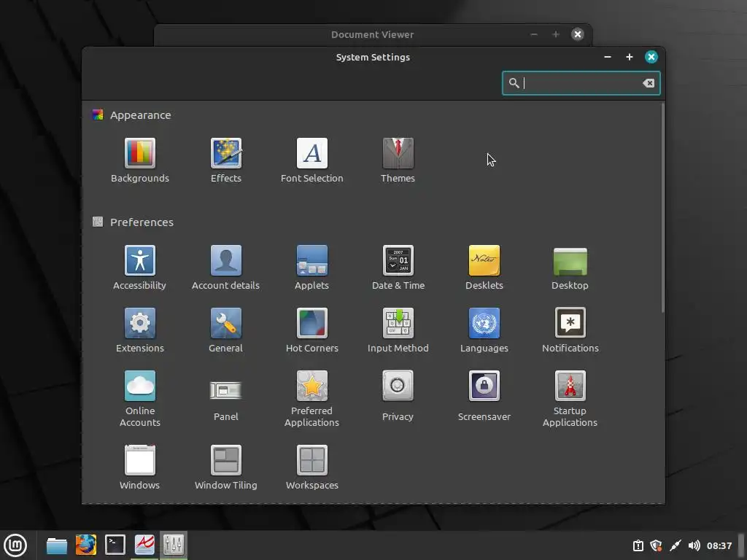Viewport: 747px width, 560px height.
Task: Open the Linux Mint start menu
Action: point(15,545)
